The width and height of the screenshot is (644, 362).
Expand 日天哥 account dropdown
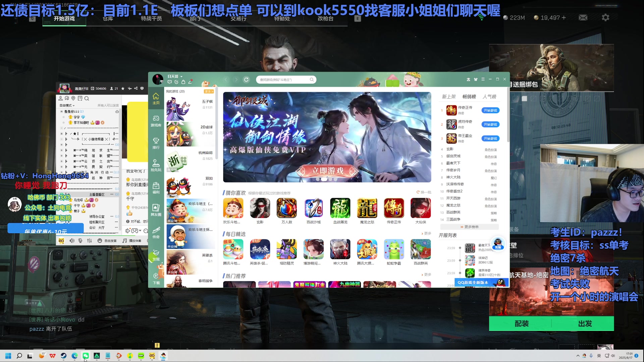point(181,76)
